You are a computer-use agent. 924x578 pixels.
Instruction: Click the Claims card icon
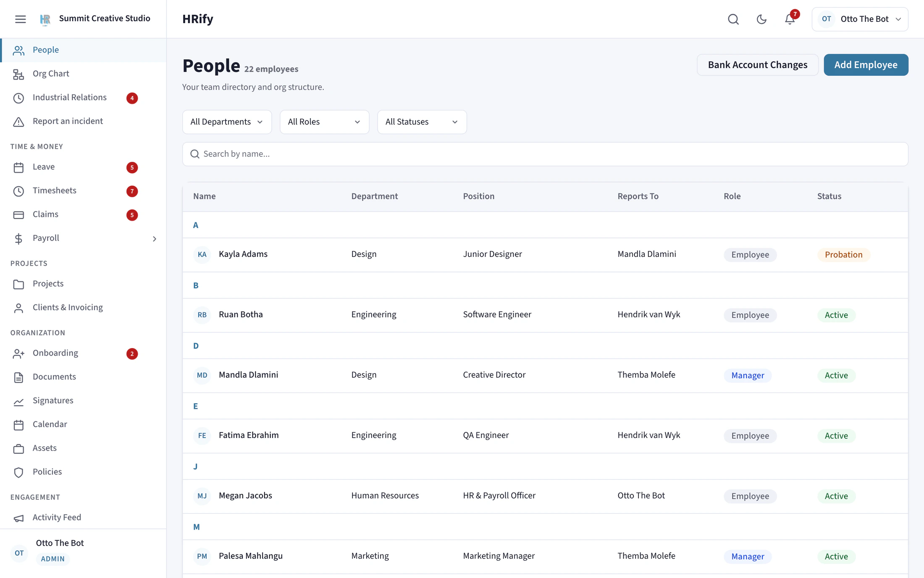tap(18, 215)
